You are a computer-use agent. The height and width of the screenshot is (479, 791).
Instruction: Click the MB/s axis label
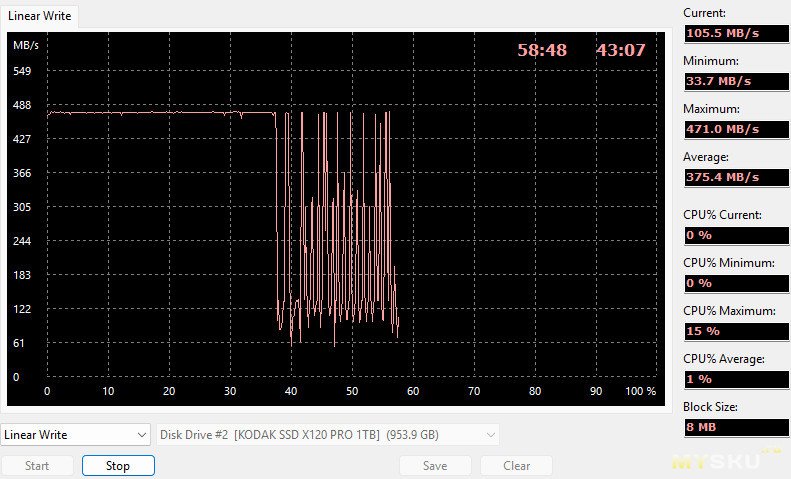click(x=26, y=45)
